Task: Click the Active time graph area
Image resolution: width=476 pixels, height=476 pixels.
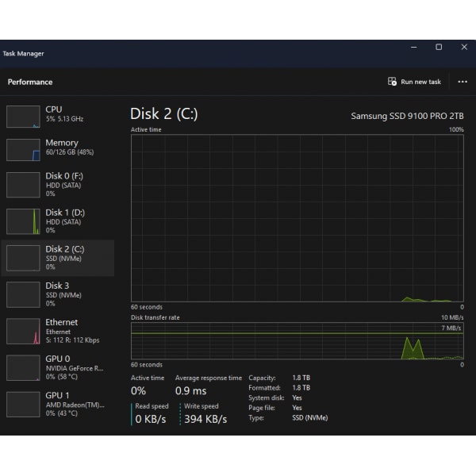Action: (x=297, y=217)
